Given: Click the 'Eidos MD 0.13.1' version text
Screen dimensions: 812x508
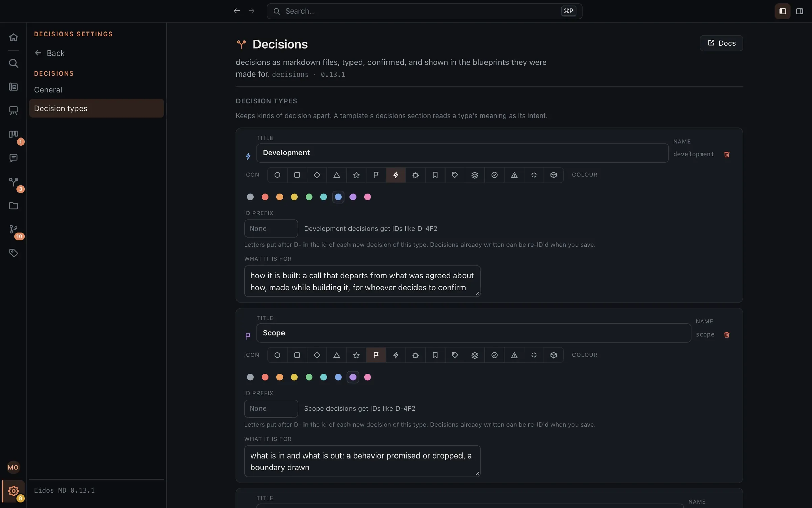Looking at the screenshot, I should point(64,490).
